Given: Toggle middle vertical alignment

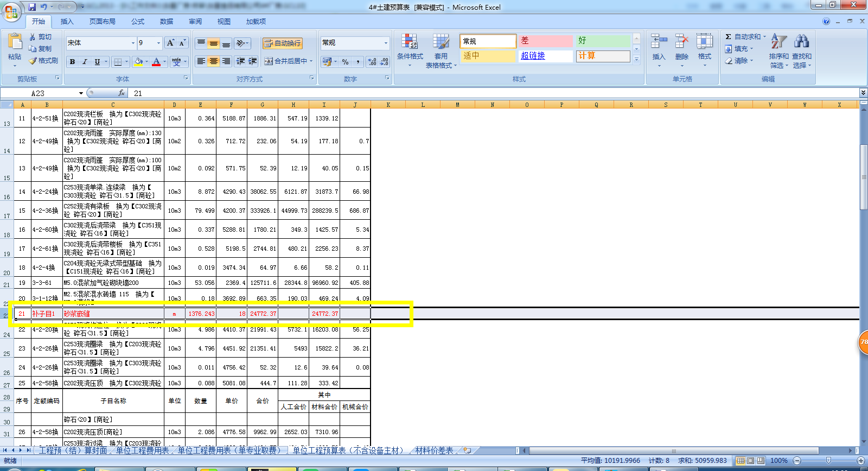Looking at the screenshot, I should (x=214, y=43).
